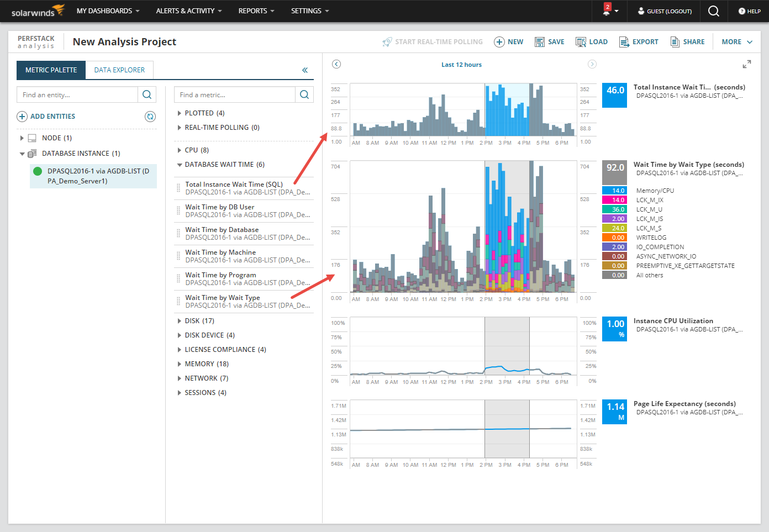Image resolution: width=769 pixels, height=532 pixels.
Task: Expand the Memory (18) metrics group
Action: point(179,364)
